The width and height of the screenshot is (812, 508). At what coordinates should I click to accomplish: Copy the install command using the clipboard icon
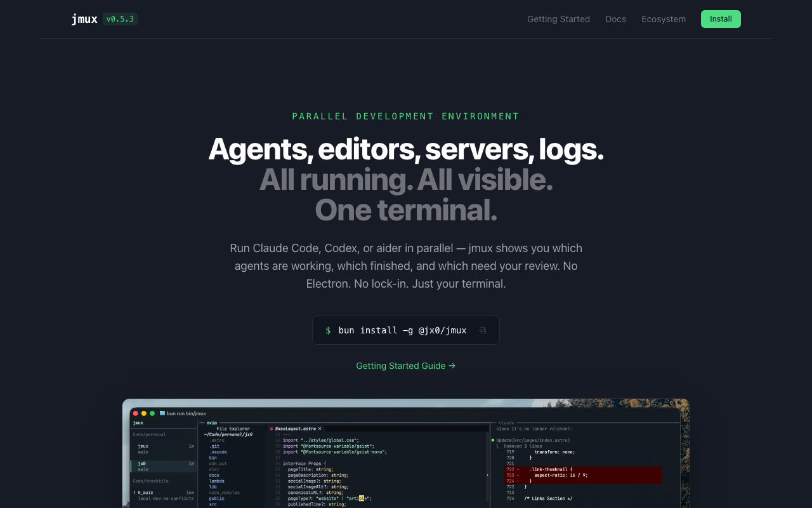tap(483, 330)
